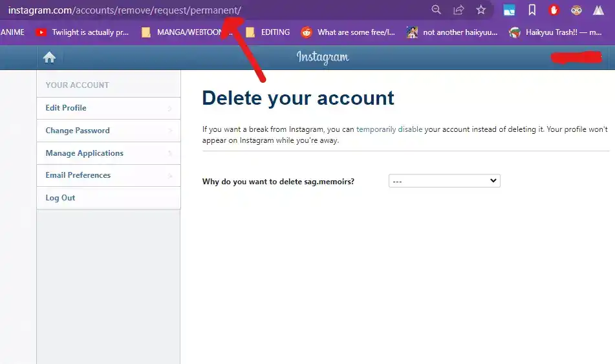
Task: Click 'Why do you want to delete sag.memoirs?' label
Action: [x=278, y=182]
